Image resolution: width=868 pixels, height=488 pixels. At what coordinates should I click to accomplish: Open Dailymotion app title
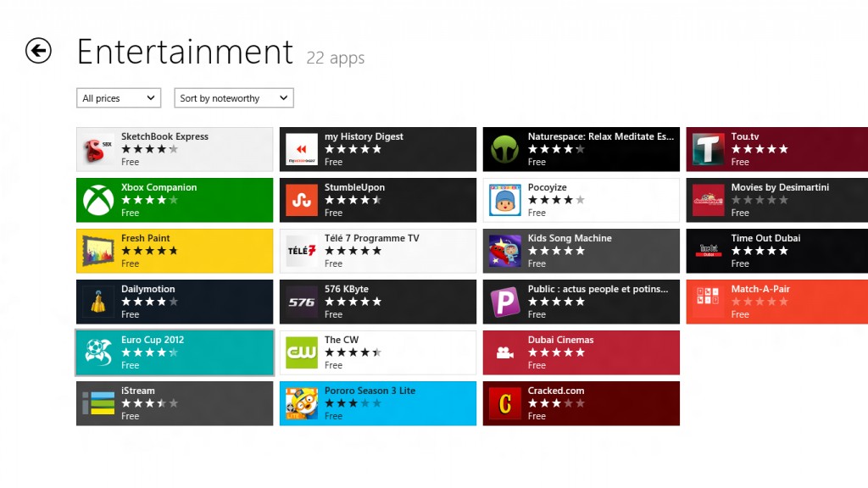(147, 290)
